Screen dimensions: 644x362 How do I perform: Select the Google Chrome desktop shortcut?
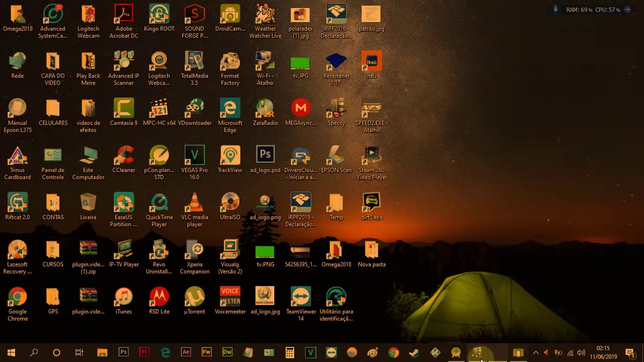[x=18, y=304]
